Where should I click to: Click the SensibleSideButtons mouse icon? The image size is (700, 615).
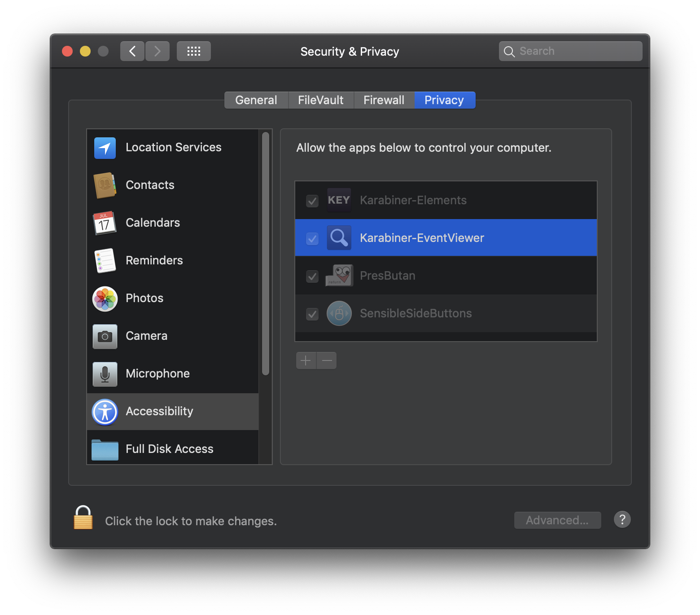(x=339, y=313)
